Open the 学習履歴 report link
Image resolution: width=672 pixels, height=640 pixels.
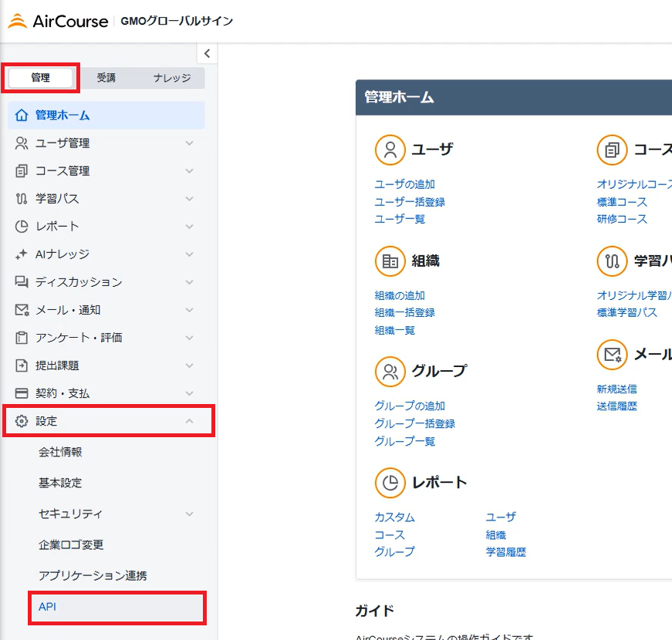tap(505, 552)
